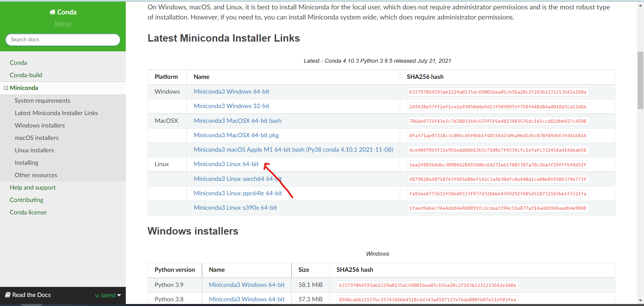Viewport: 644px width, 306px height.
Task: Jump to Linux installers in sidebar
Action: click(34, 150)
